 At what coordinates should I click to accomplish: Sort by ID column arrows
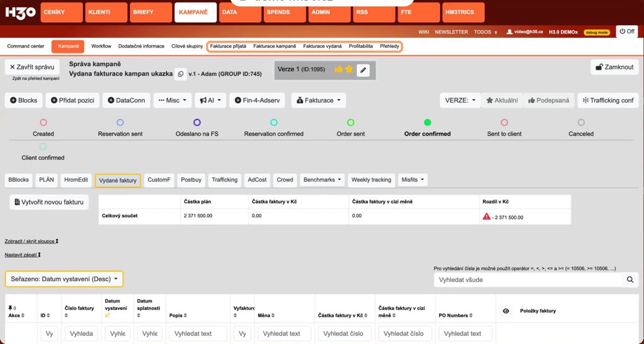[x=48, y=316]
